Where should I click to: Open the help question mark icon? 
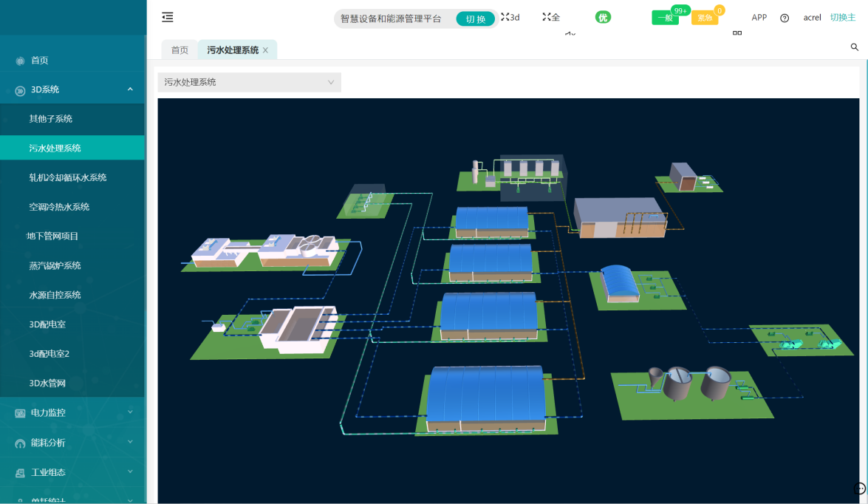[785, 18]
